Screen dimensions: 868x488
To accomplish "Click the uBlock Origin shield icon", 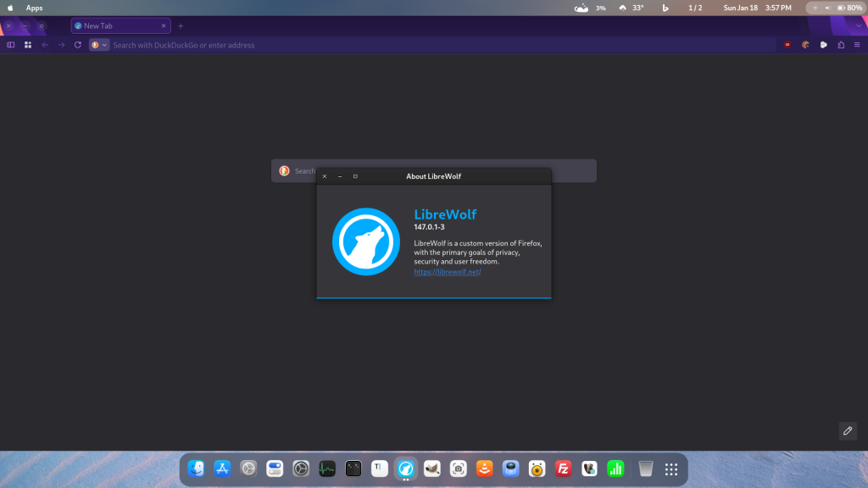I will [787, 45].
